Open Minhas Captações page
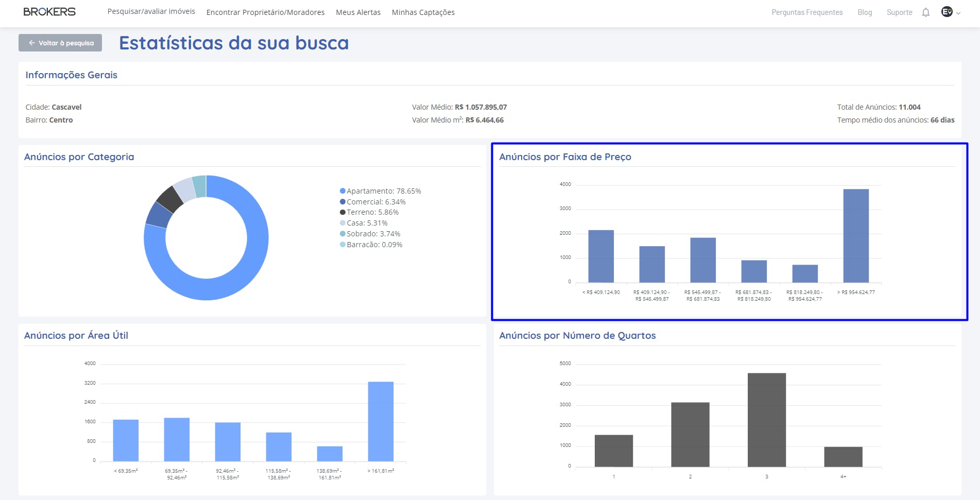Viewport: 980px width, 500px height. (423, 12)
